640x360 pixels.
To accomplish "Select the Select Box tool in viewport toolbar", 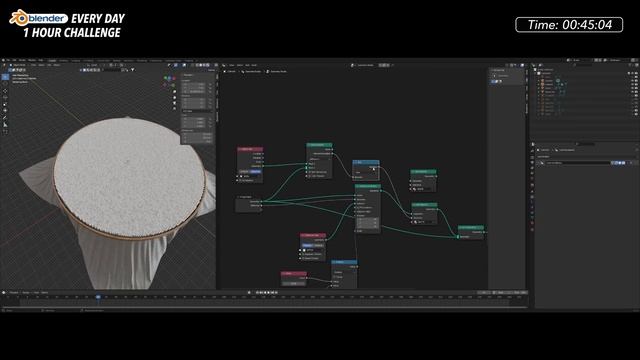I will pyautogui.click(x=5, y=77).
